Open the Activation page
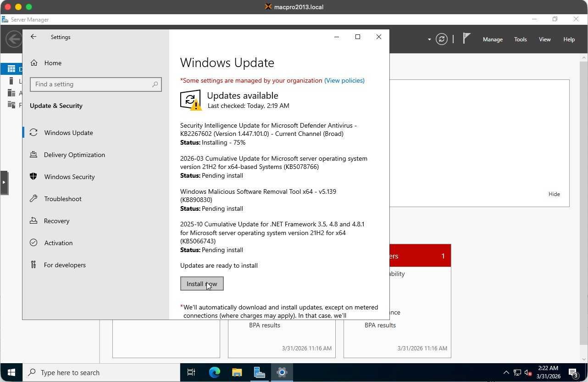Screen dimensions: 588x382 (x=57, y=243)
